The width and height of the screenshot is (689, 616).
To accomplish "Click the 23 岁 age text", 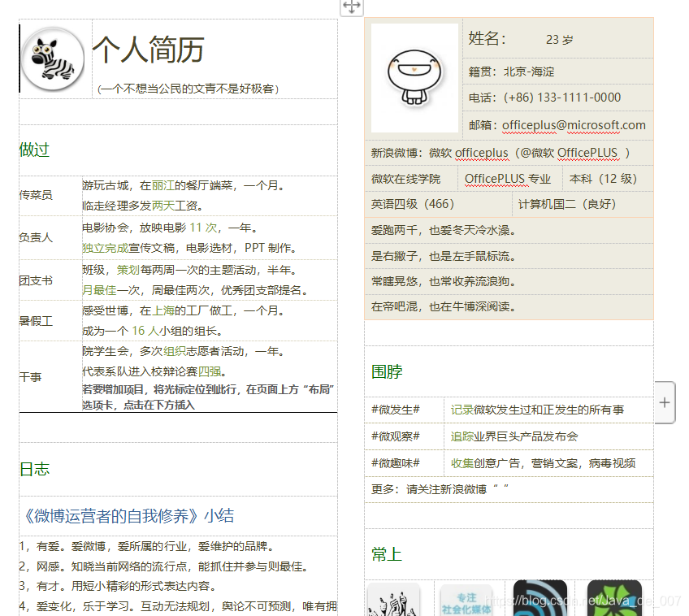I will coord(559,40).
